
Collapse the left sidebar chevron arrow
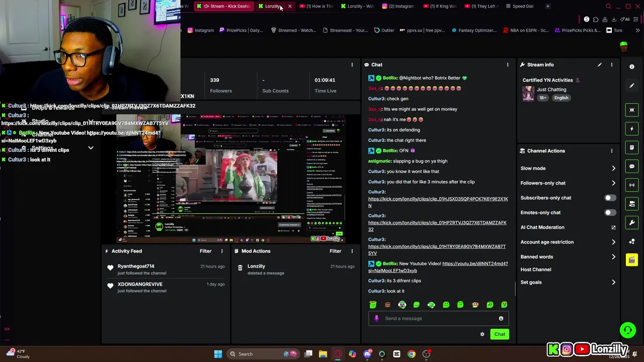[x=91, y=148]
